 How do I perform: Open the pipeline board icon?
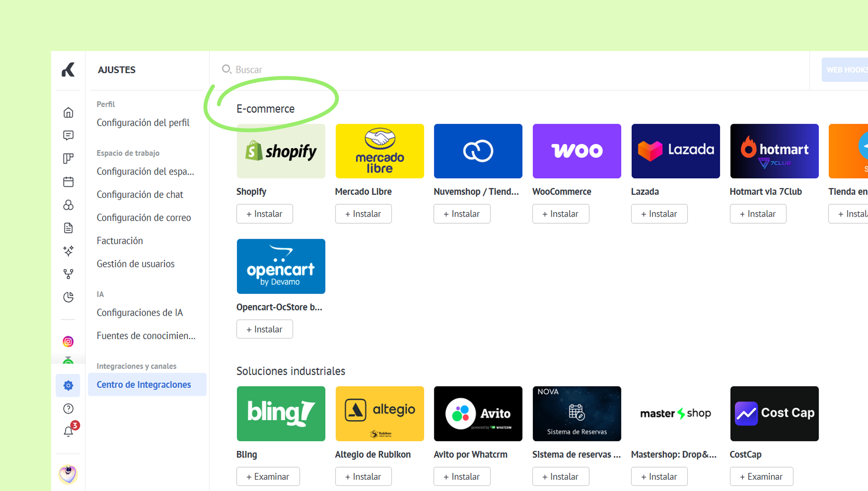click(68, 158)
